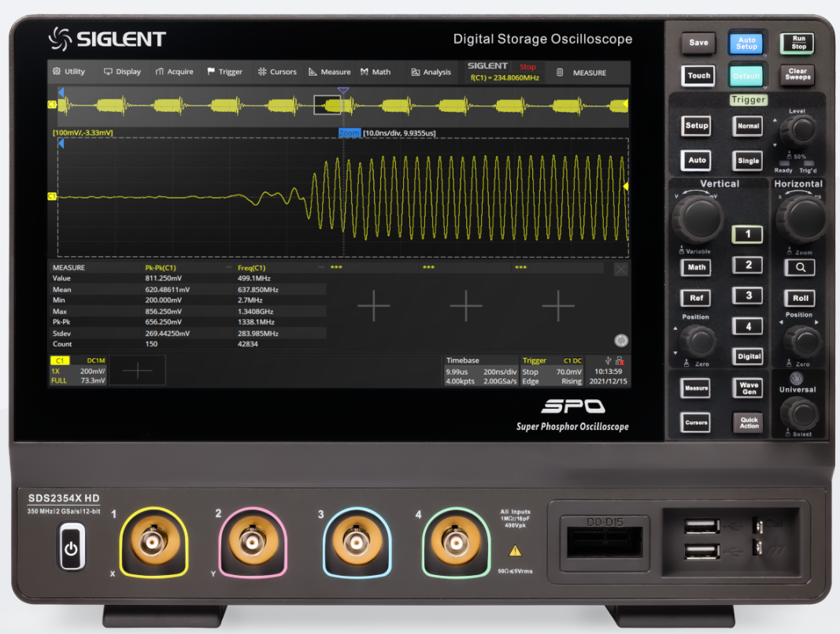Click the trigger Level knob
840x634 pixels.
coord(797,130)
